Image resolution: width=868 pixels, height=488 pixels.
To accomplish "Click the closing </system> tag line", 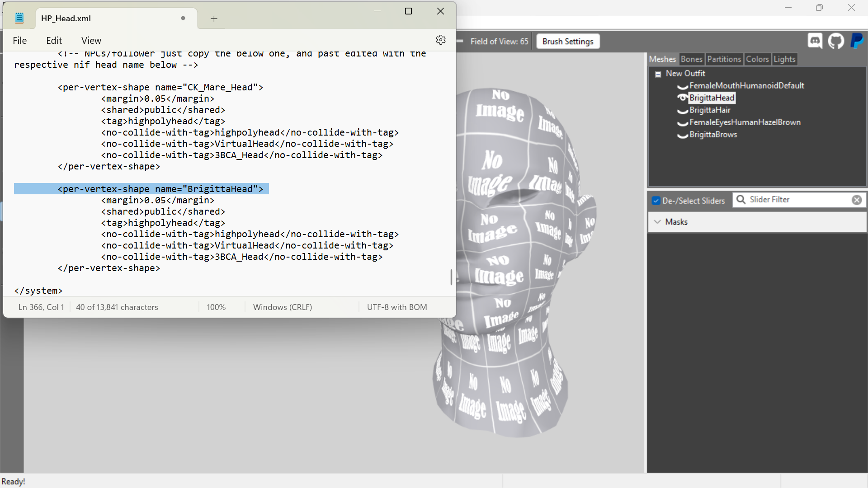I will [x=38, y=291].
